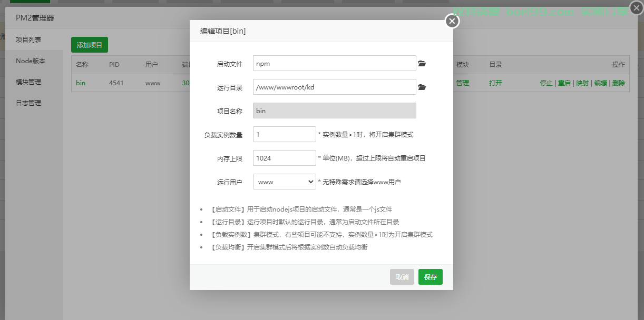Click the run directory input field
The width and height of the screenshot is (644, 320).
(x=335, y=87)
